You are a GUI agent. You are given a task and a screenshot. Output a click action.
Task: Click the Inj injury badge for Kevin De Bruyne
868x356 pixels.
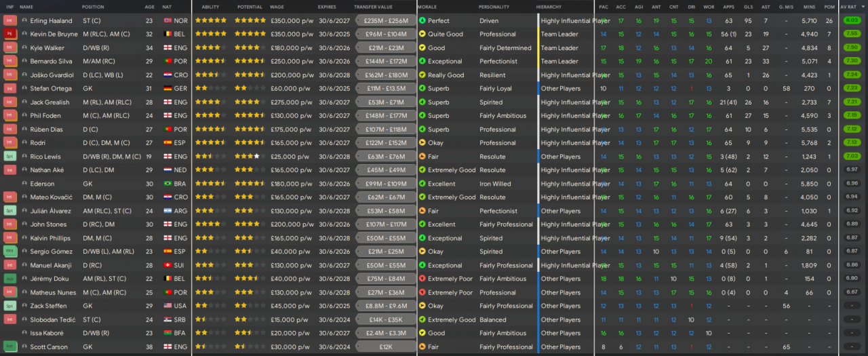point(9,34)
